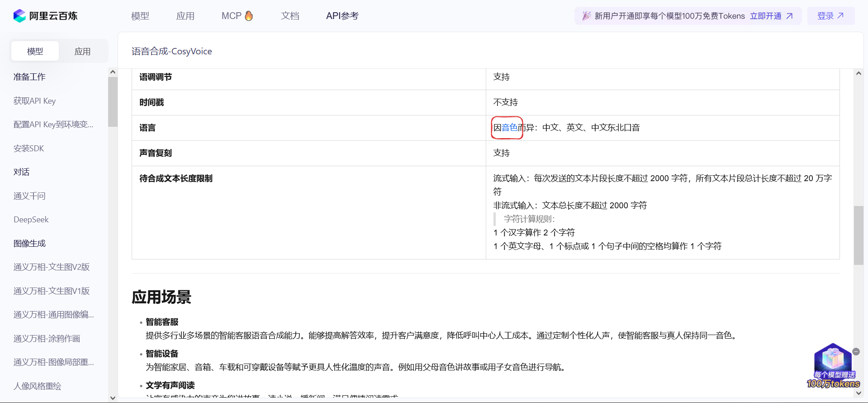The width and height of the screenshot is (868, 403).
Task: Open the API参考 navigation item
Action: (342, 16)
